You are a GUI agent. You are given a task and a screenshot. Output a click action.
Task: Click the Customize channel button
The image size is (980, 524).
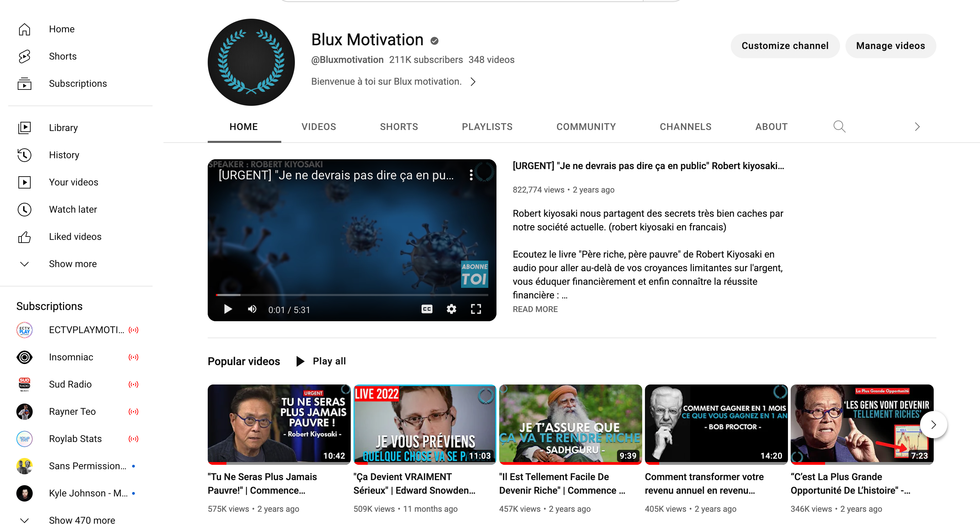pyautogui.click(x=785, y=46)
